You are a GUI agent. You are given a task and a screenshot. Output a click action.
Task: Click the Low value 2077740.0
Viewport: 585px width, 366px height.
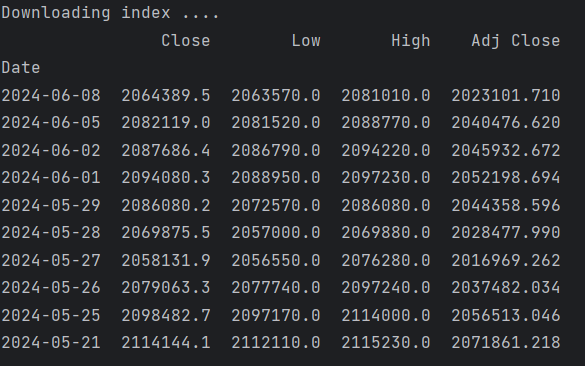point(276,288)
